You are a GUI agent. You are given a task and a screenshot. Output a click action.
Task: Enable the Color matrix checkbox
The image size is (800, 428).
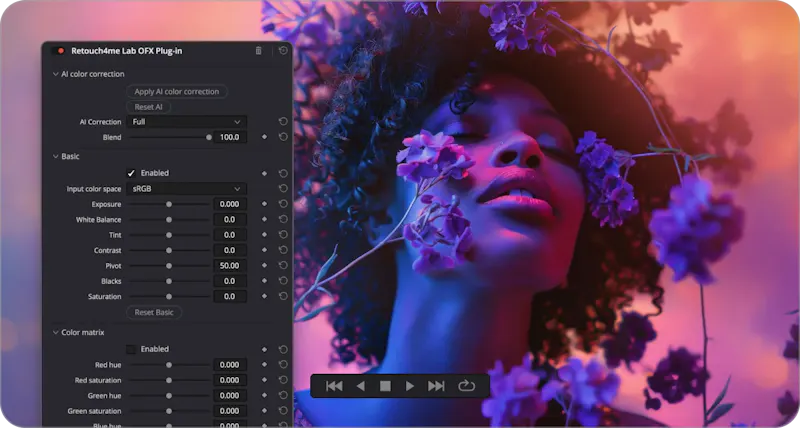coord(131,349)
